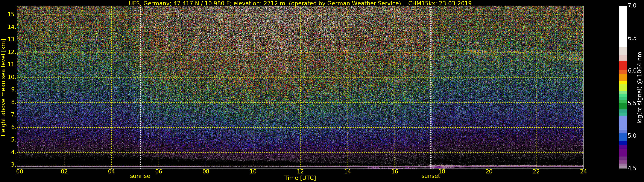The image size is (644, 182).
Task: Click the y-axis tick label '14.'
Action: click(12, 27)
